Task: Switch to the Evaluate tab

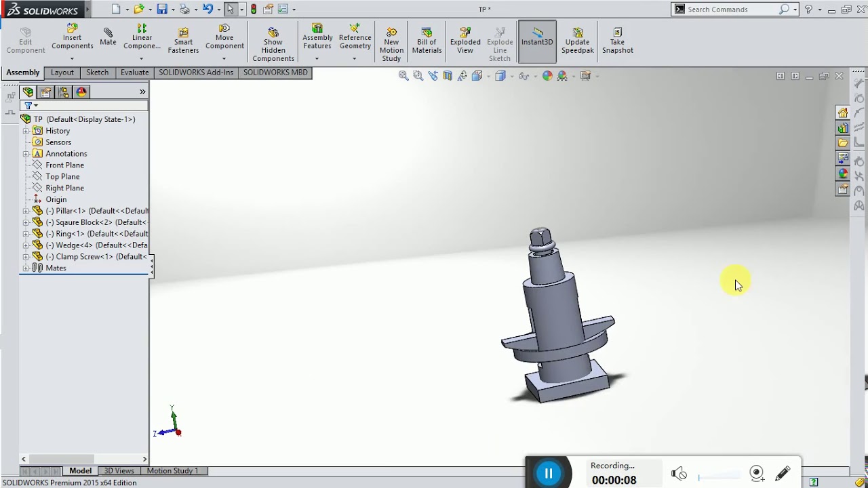Action: pyautogui.click(x=134, y=73)
